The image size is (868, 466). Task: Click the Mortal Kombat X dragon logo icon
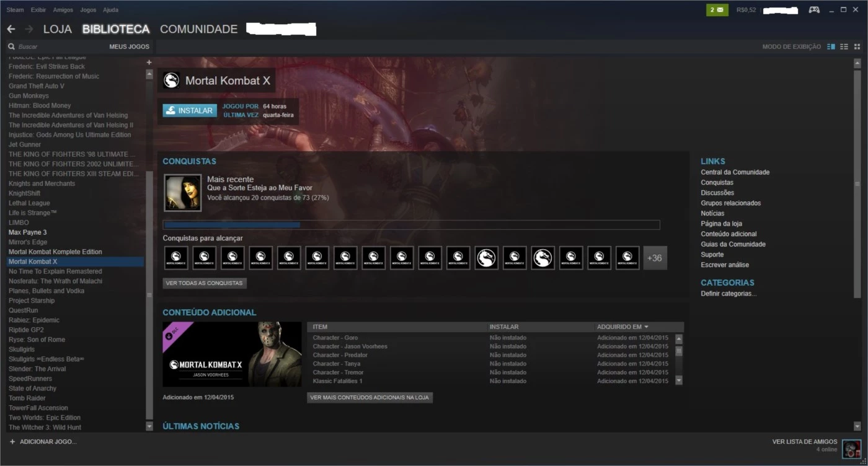click(x=172, y=81)
